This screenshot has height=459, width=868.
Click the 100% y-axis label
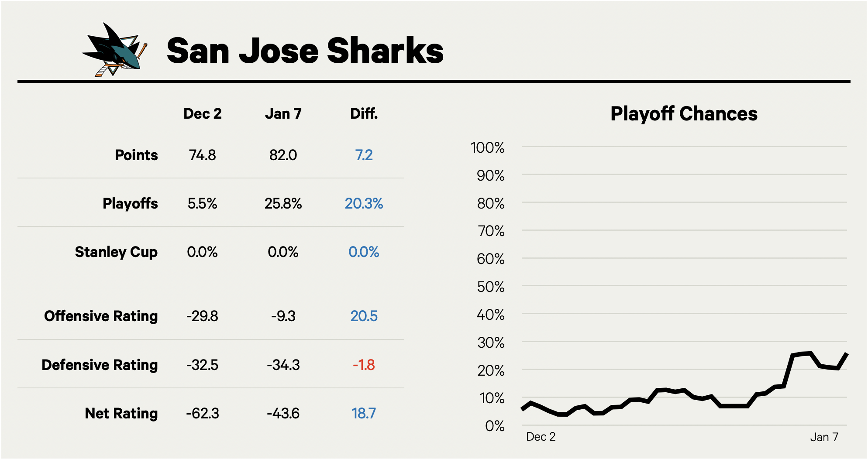tap(487, 148)
